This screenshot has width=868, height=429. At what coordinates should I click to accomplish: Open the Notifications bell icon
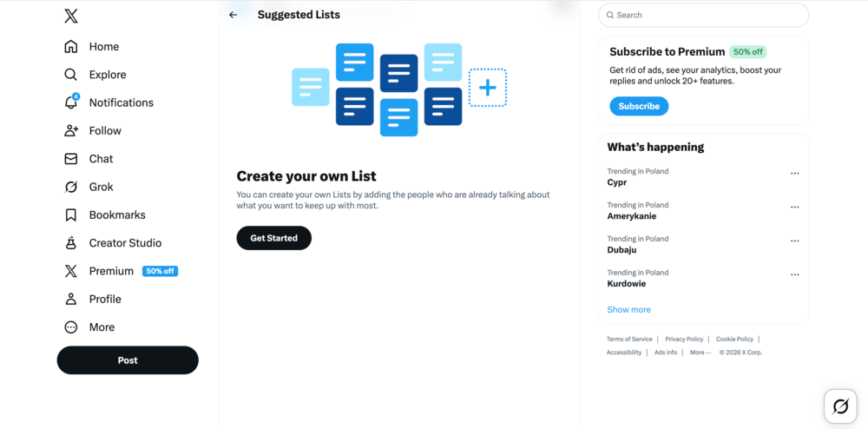71,102
